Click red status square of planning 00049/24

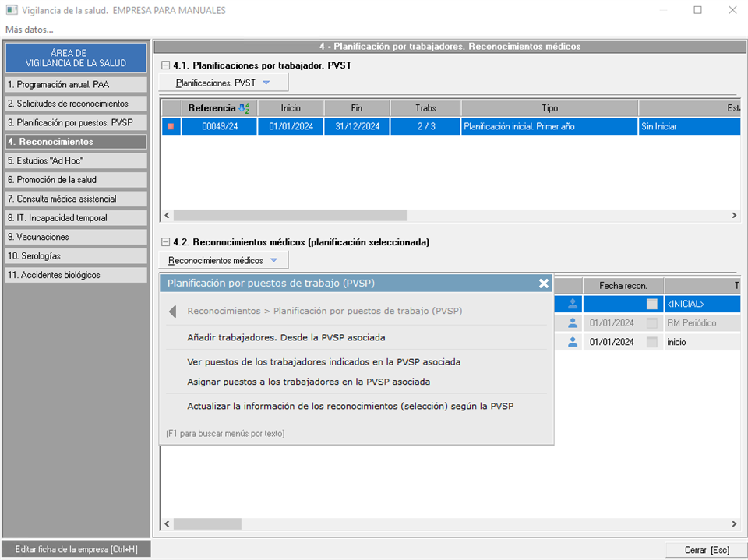click(x=171, y=126)
